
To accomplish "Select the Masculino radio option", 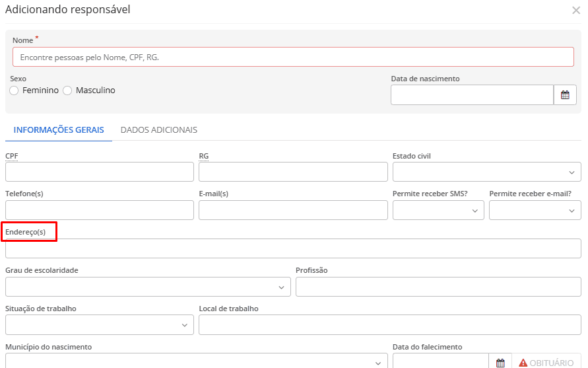I will [67, 91].
